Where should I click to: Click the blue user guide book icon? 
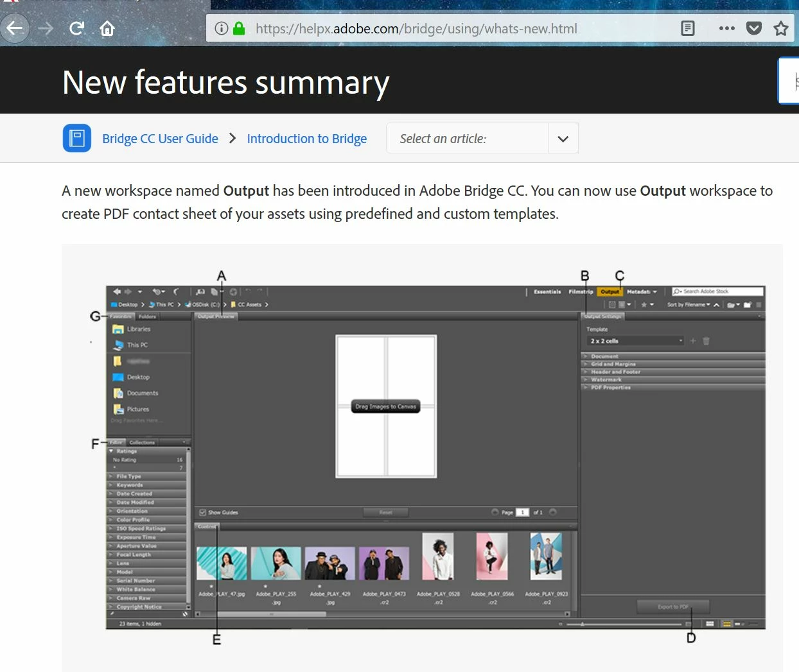coord(76,138)
